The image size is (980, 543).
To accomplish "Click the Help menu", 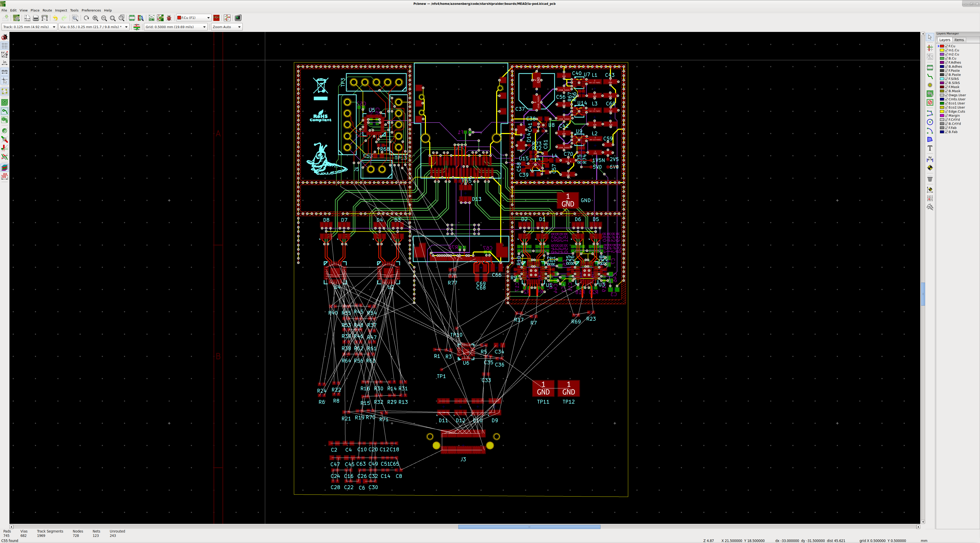I will click(x=108, y=10).
